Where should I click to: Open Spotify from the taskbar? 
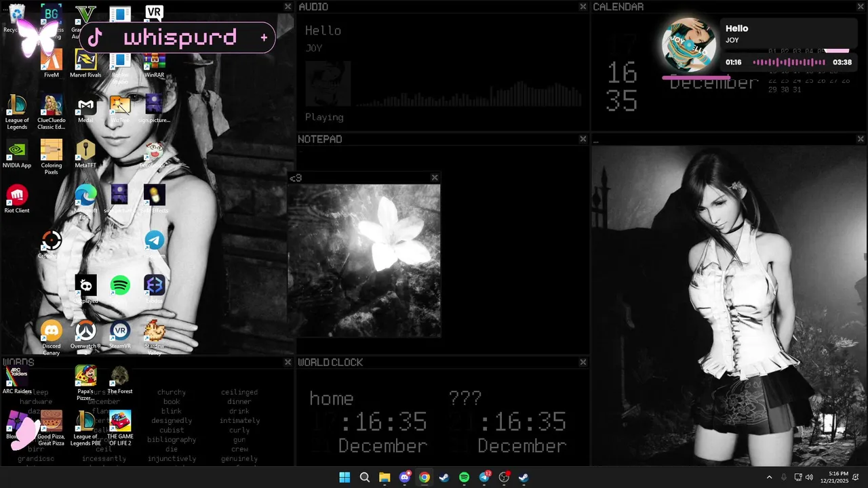click(464, 477)
